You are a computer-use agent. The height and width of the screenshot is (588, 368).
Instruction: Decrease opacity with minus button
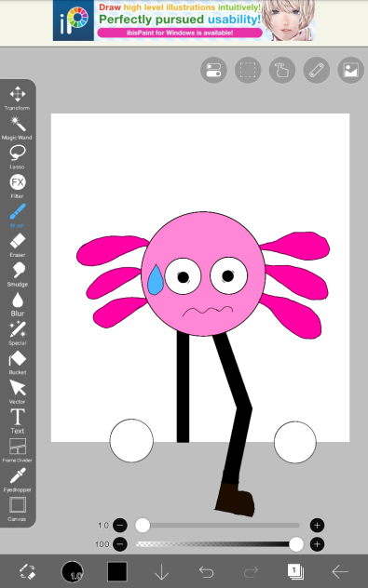(120, 543)
